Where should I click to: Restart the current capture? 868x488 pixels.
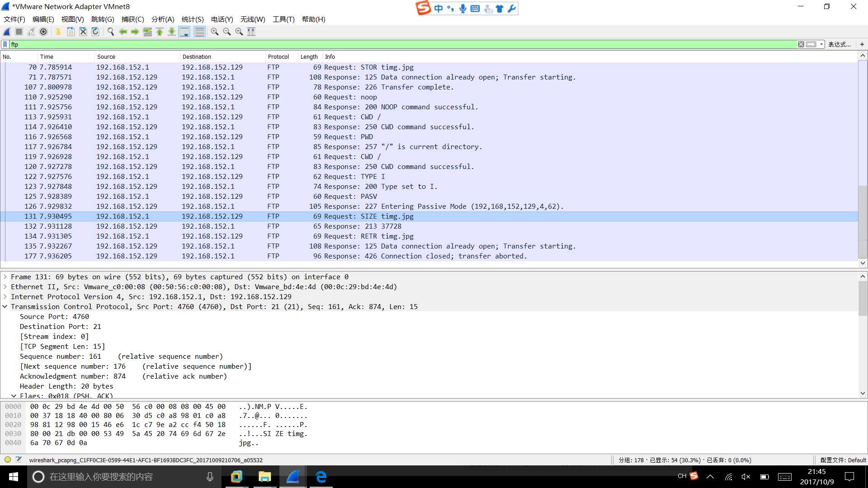point(31,32)
